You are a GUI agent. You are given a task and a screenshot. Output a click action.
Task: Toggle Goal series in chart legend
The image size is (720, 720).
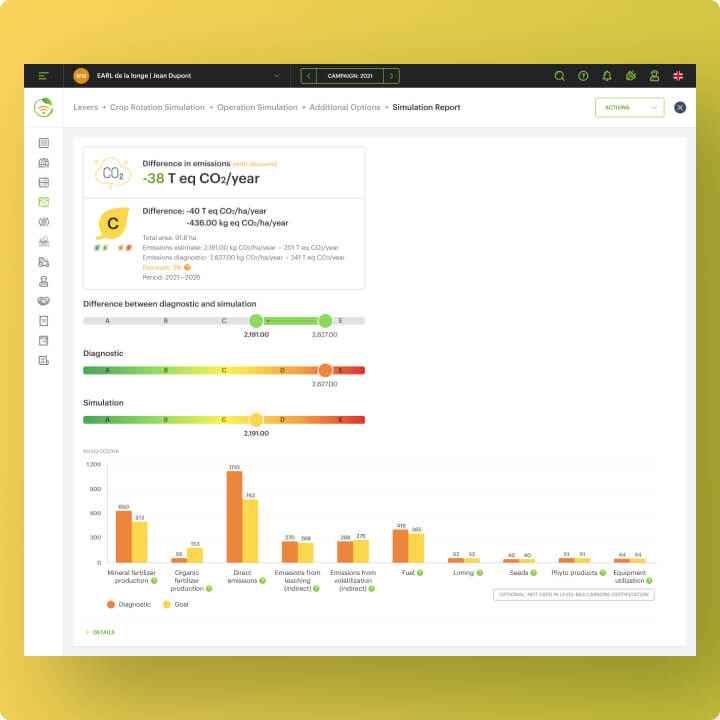(176, 604)
